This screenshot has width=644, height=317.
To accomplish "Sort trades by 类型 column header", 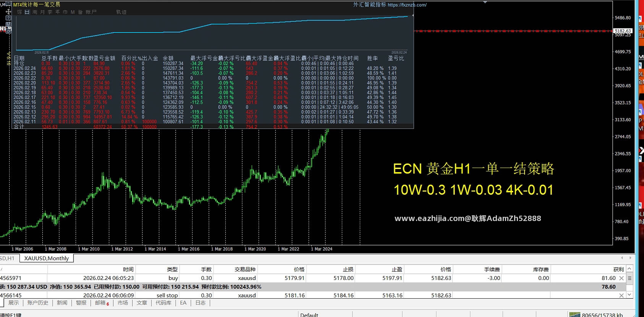I will [x=157, y=269].
